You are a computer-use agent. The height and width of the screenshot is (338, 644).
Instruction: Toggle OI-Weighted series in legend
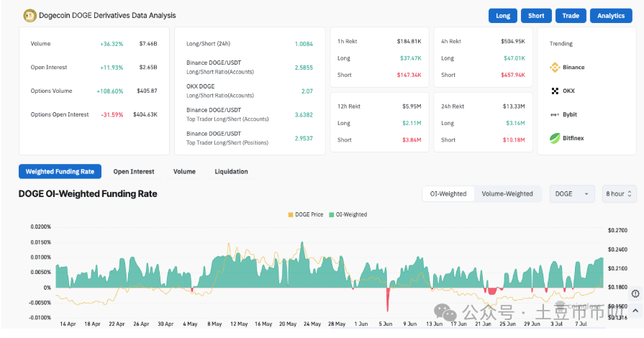tap(348, 214)
